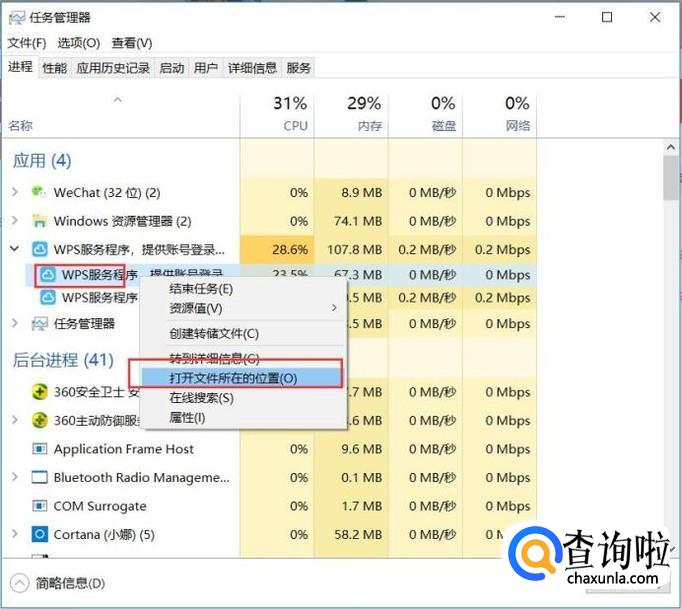The image size is (682, 609).
Task: Expand the Bluetooth Radio Management group
Action: pos(15,477)
